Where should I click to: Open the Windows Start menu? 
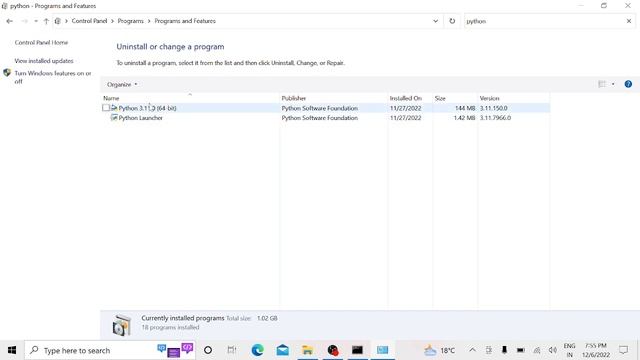point(12,350)
